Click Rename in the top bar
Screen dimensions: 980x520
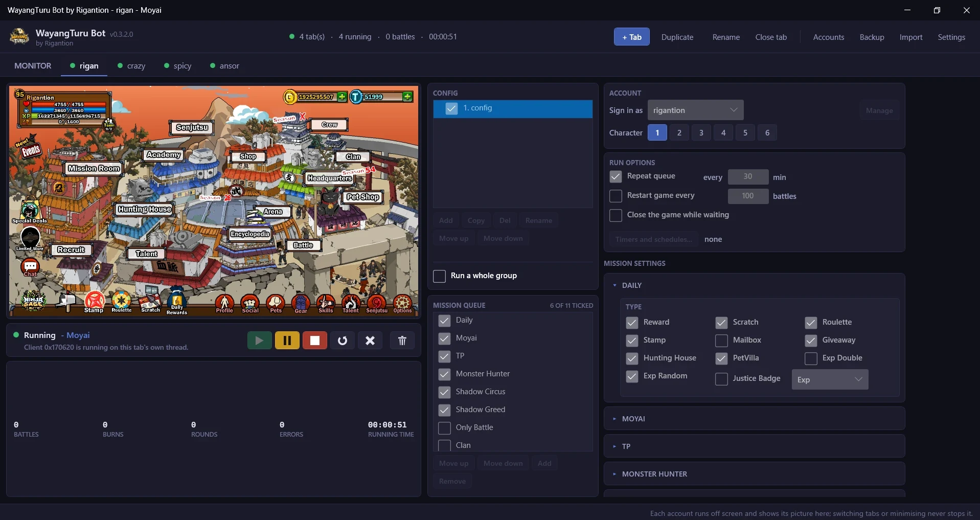pos(726,37)
